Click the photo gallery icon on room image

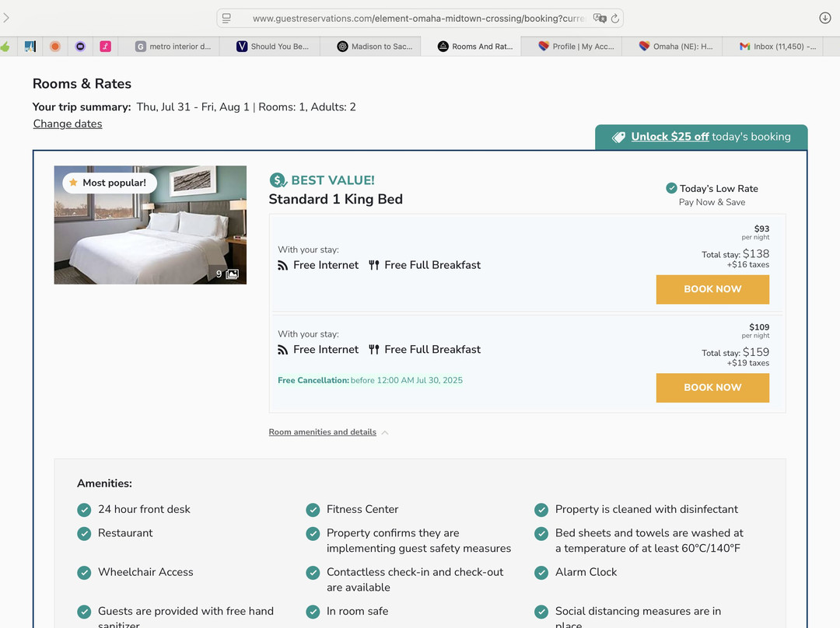pyautogui.click(x=232, y=274)
